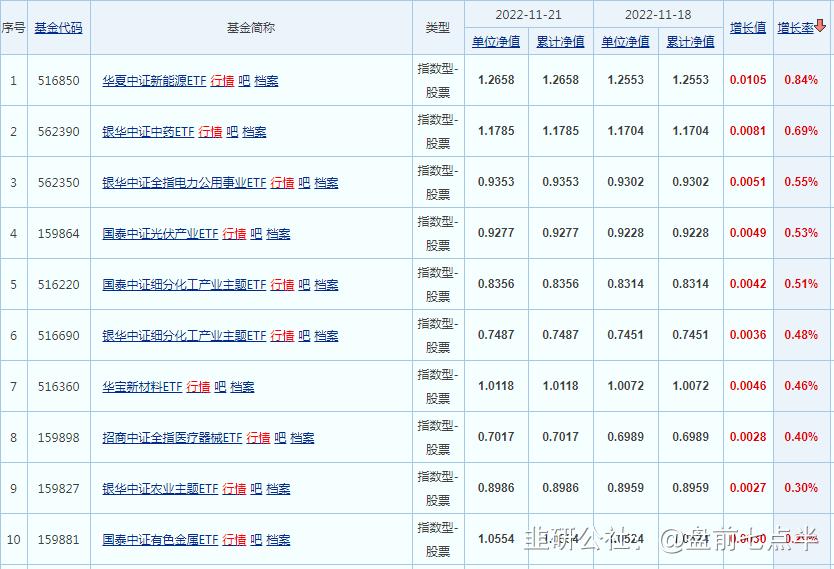Image resolution: width=834 pixels, height=569 pixels.
Task: Open 行情 for 国泰中证有色金属ETF
Action: tap(234, 540)
